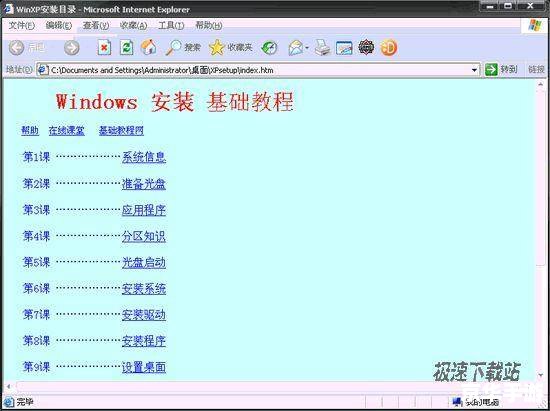The height and width of the screenshot is (411, 550).
Task: Open lesson 9 link 设置桌面
Action: click(144, 367)
